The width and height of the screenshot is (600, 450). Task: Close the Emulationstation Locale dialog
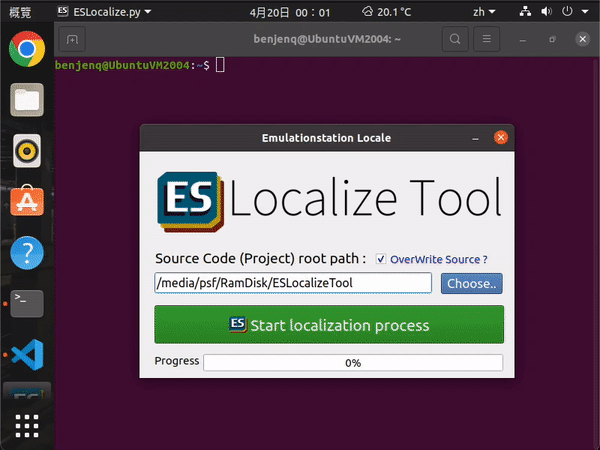[501, 137]
